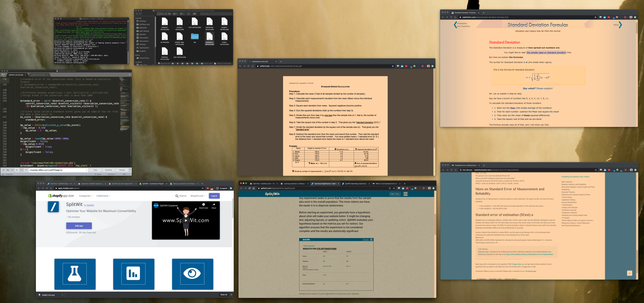Click the Log in button on Shopify
The image size is (644, 303).
point(214,196)
